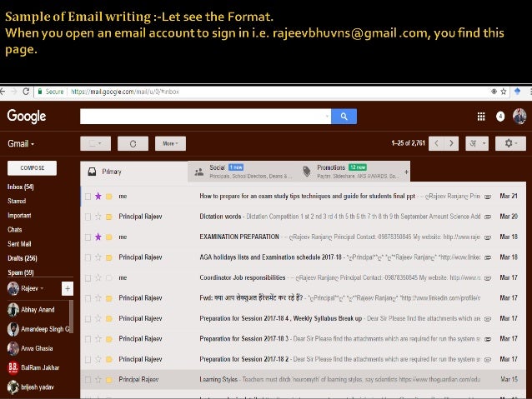This screenshot has height=399, width=532.
Task: Open the notifications badge showing 4
Action: pos(500,117)
